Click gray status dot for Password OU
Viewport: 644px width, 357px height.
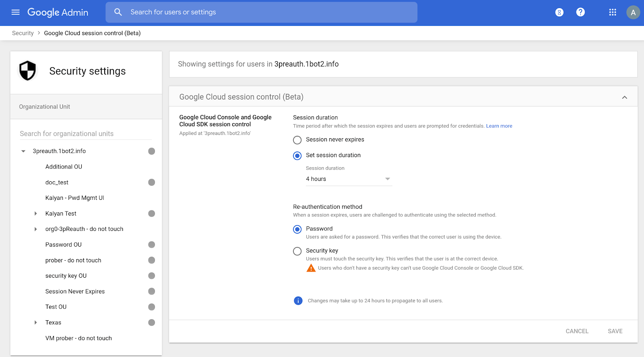point(152,245)
